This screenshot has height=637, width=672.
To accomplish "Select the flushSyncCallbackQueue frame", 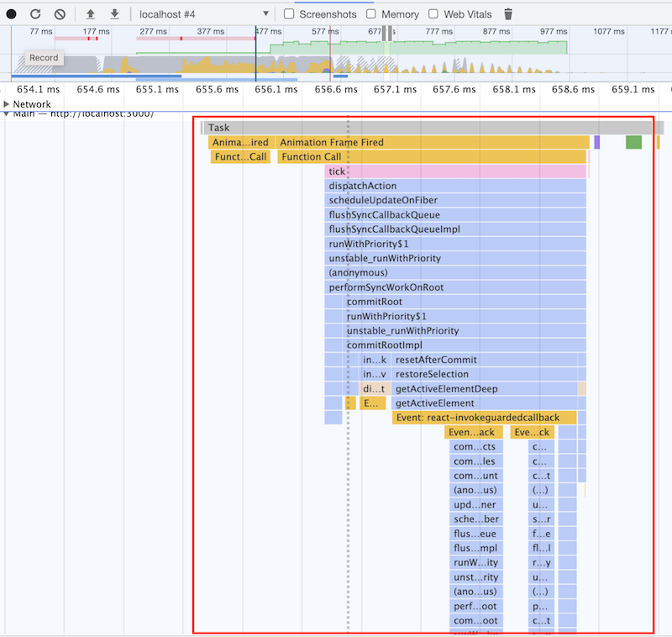I will click(455, 215).
